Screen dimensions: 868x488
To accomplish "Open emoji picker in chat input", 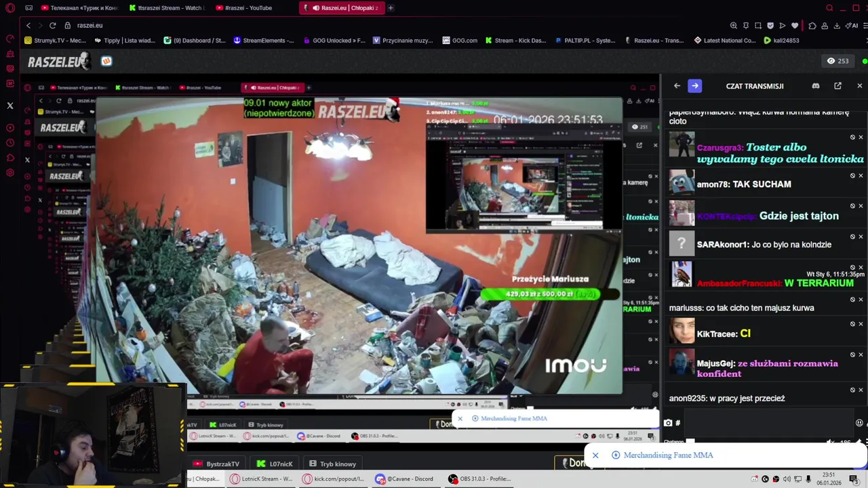I will pos(859,423).
